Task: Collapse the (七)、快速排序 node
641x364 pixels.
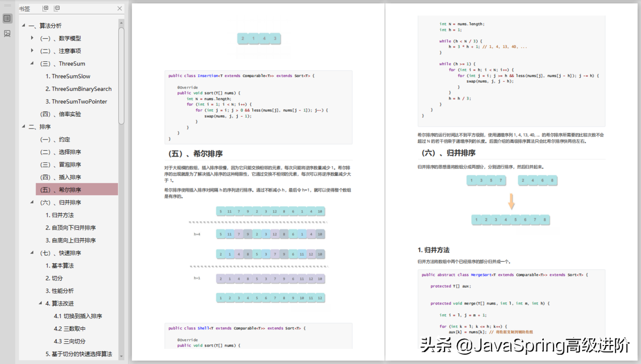Action: click(x=32, y=253)
